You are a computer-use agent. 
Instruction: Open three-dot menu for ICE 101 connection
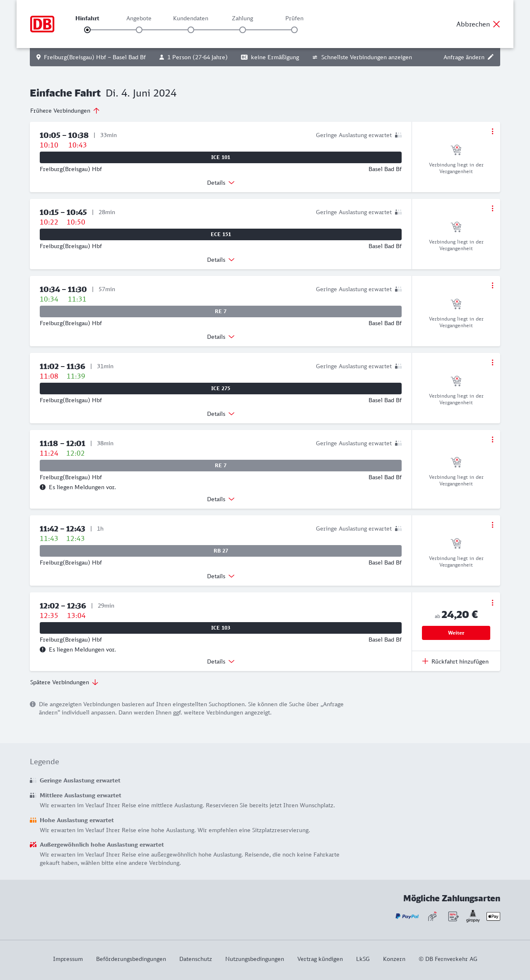pyautogui.click(x=492, y=131)
